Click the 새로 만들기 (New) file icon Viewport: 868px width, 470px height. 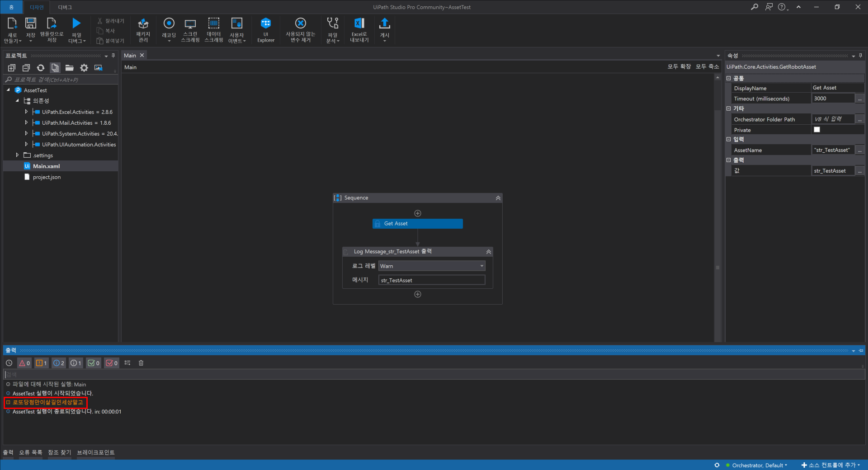click(x=12, y=23)
